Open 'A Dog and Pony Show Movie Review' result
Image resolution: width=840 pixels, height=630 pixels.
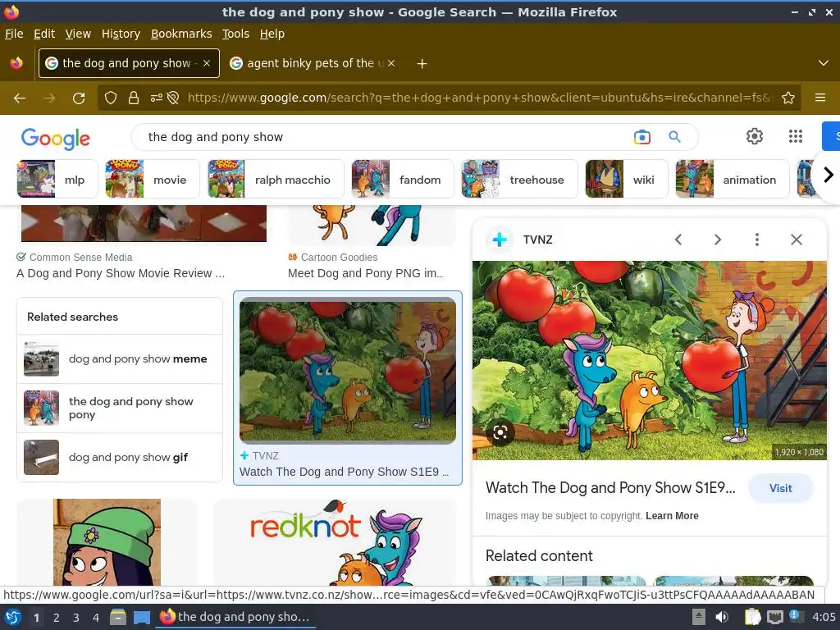click(x=121, y=273)
